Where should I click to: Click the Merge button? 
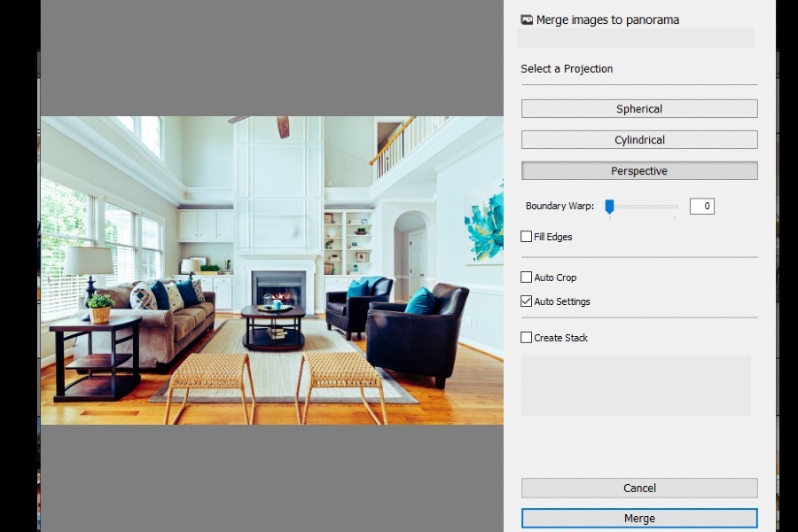[639, 518]
